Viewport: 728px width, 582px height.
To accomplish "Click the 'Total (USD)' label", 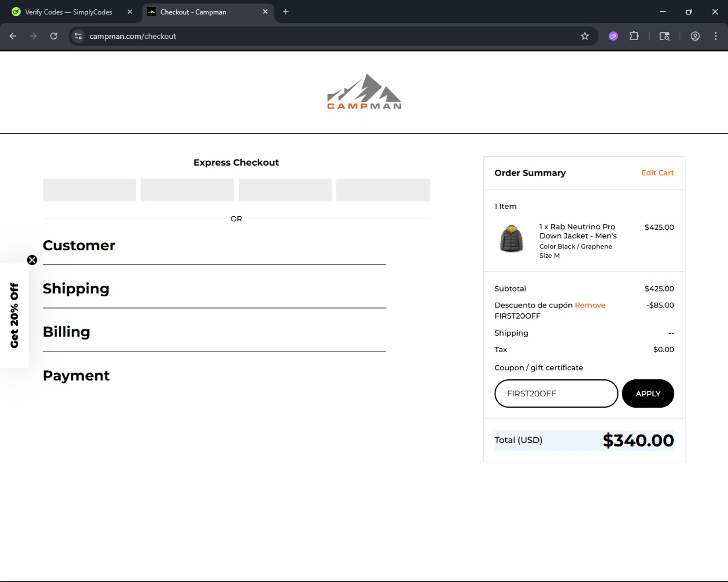I will tap(518, 440).
